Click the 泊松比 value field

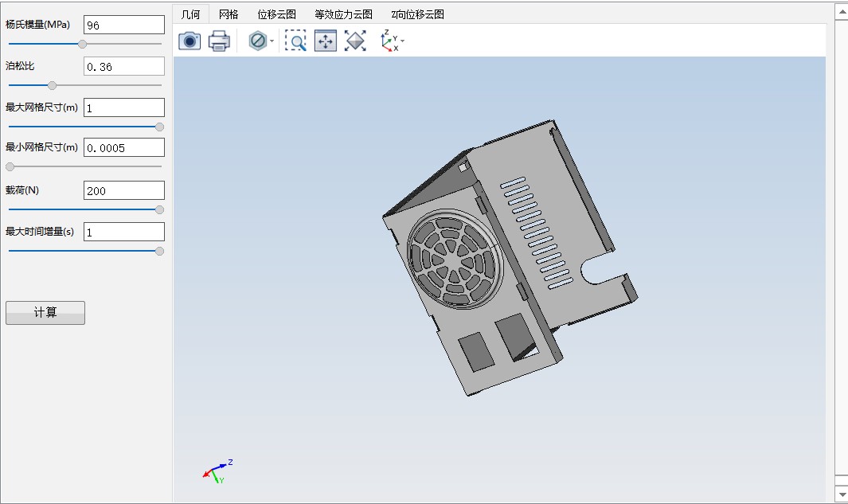(x=124, y=67)
